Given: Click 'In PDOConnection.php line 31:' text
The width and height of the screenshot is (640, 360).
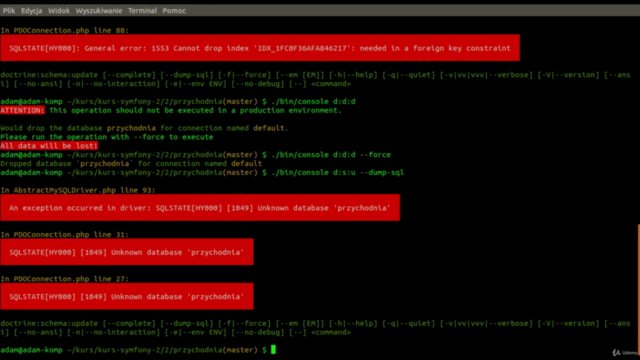Looking at the screenshot, I should pos(64,234).
